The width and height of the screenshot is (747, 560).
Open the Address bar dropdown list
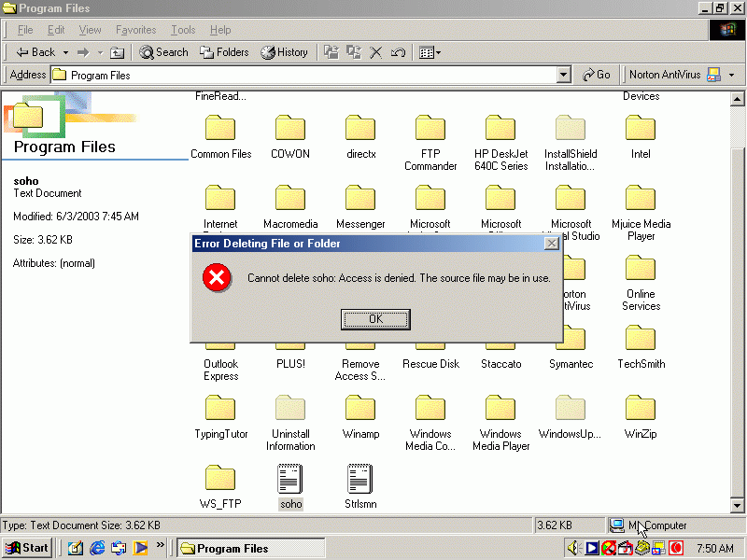[563, 75]
